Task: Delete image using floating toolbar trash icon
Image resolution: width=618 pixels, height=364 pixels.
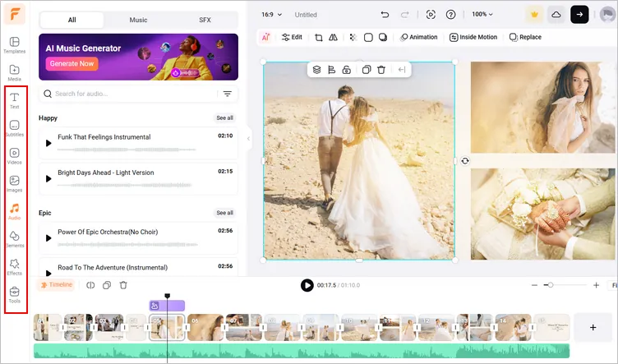Action: [381, 70]
